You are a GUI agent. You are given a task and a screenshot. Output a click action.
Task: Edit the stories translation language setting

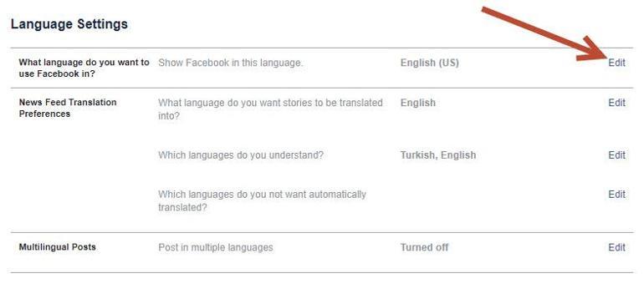click(616, 103)
